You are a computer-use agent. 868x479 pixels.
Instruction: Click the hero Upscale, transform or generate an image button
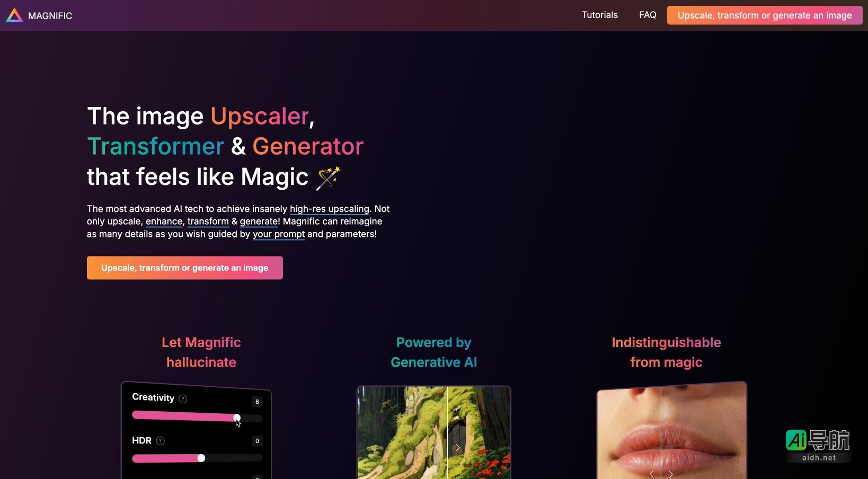[185, 268]
